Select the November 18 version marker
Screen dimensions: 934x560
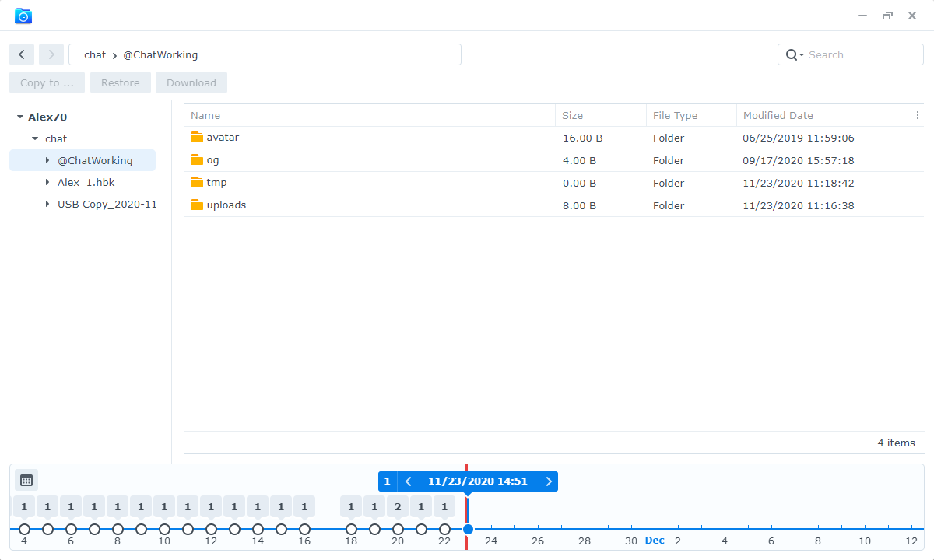pyautogui.click(x=351, y=529)
